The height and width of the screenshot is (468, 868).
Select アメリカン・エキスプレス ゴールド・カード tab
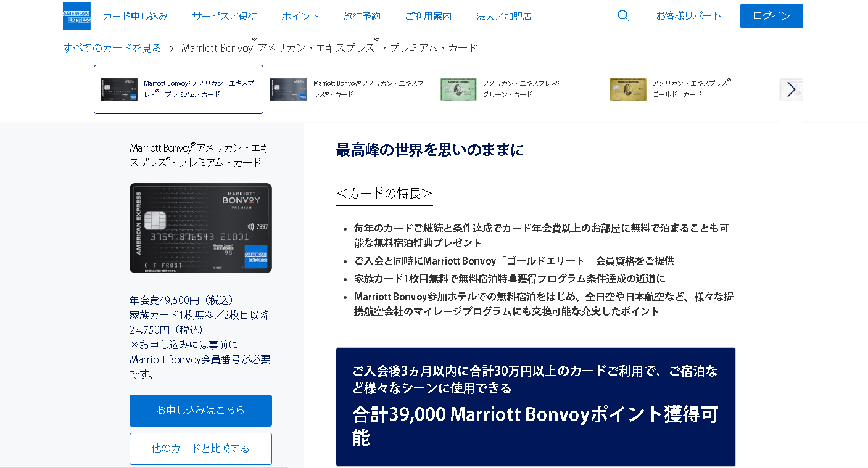coord(687,89)
